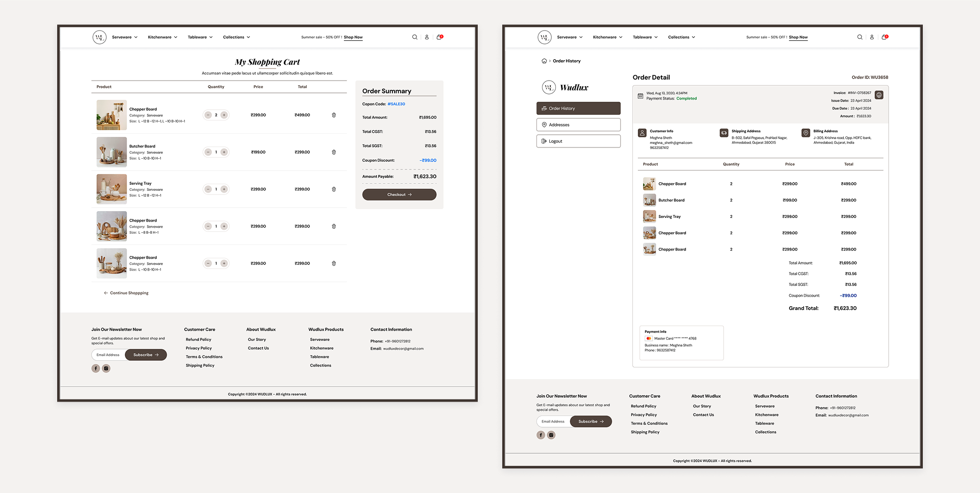Delete the Butcher Board item with trash icon
Image resolution: width=980 pixels, height=493 pixels.
tap(334, 152)
